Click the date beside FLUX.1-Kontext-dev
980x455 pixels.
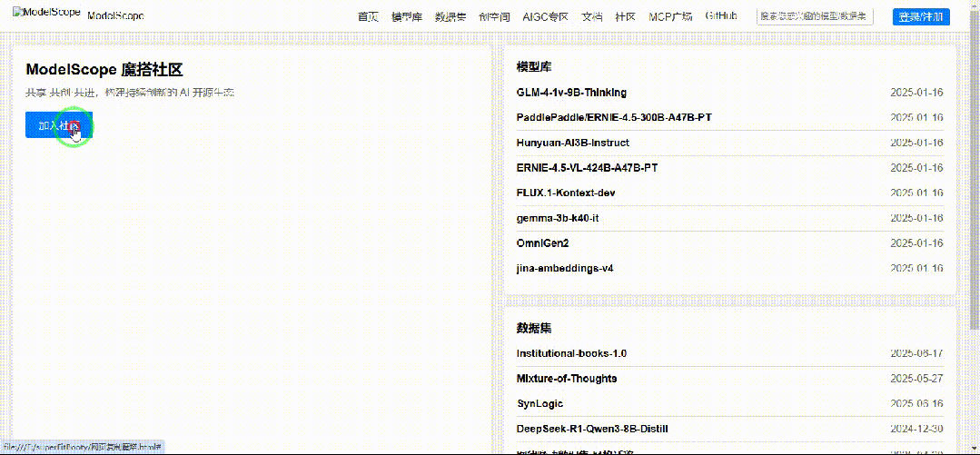[916, 193]
